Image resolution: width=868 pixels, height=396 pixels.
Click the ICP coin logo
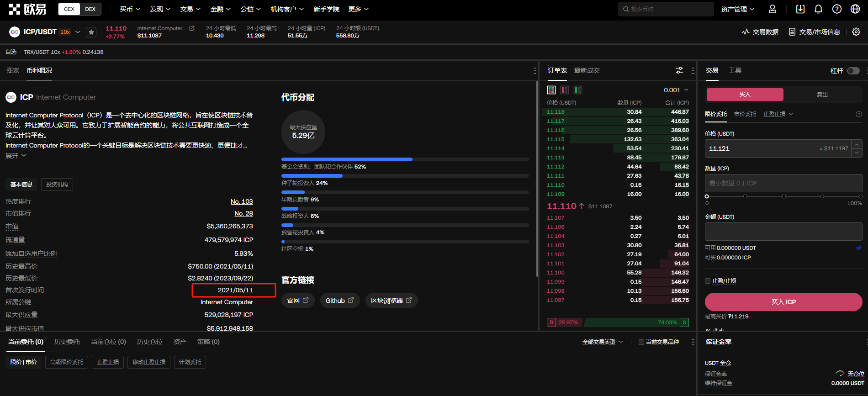tap(11, 97)
